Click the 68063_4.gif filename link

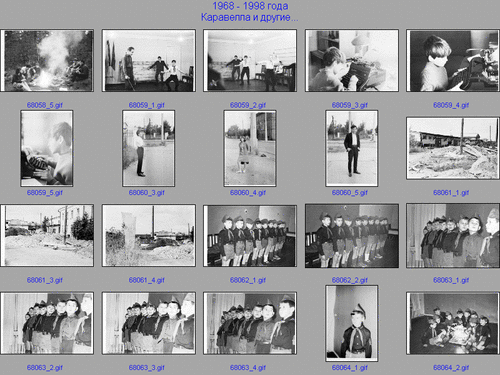point(248,368)
